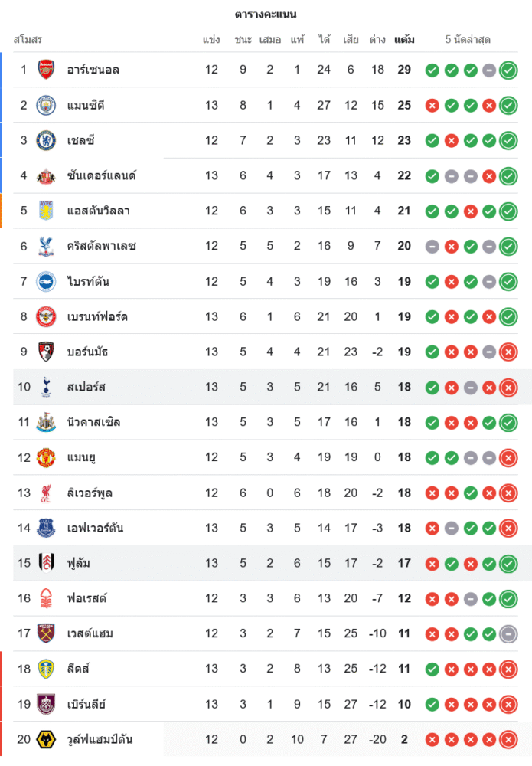Click the Brentford club badge

click(x=47, y=316)
